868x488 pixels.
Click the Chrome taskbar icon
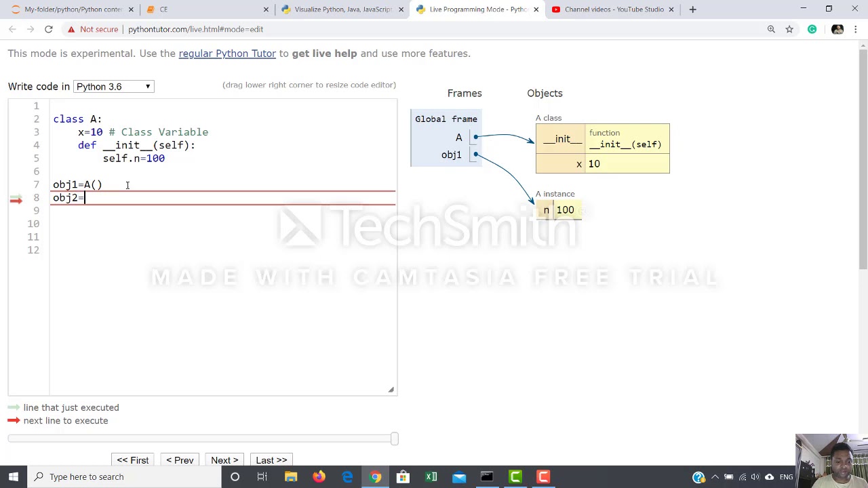(x=375, y=476)
